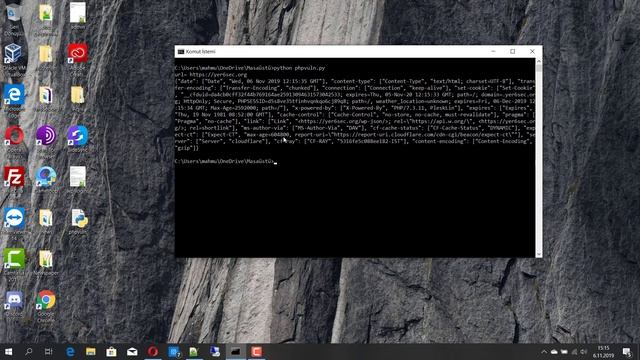The height and width of the screenshot is (360, 640).
Task: Select the Oracle VM VirtualBox desktop shortcut
Action: click(13, 54)
